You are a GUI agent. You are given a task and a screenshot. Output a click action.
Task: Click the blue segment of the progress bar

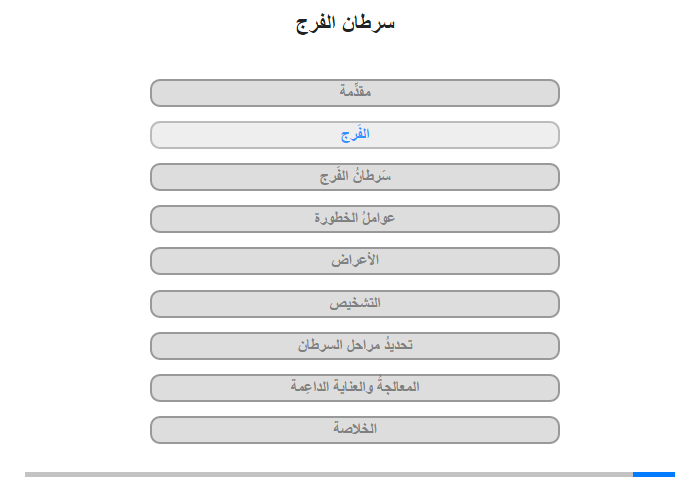tap(654, 474)
